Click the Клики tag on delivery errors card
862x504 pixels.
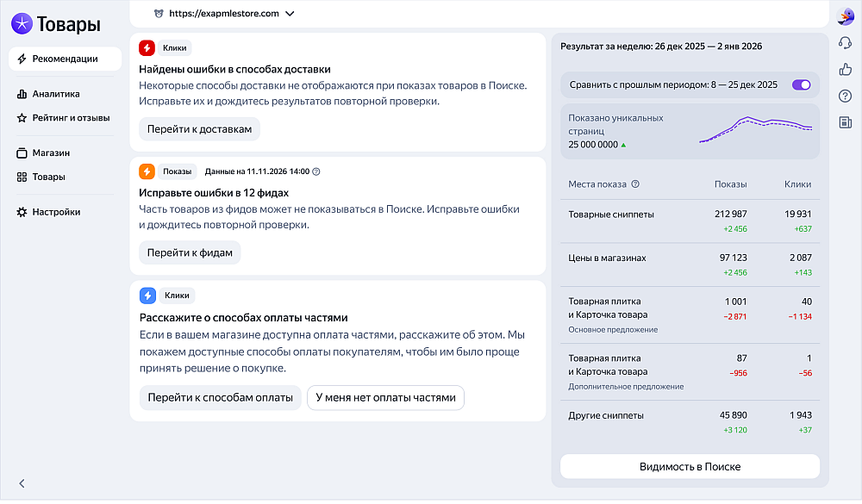click(x=175, y=48)
